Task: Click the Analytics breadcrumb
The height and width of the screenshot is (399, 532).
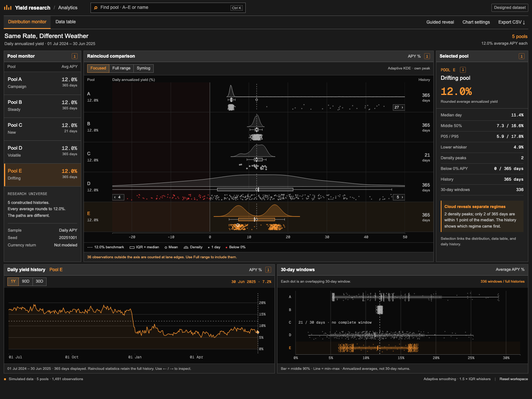Action: tap(68, 8)
